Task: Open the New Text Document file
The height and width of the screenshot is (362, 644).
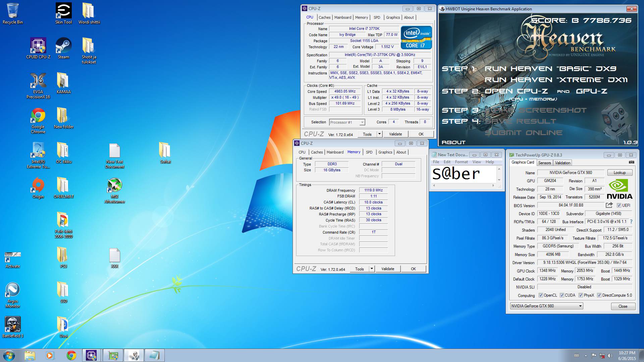Action: 115,156
